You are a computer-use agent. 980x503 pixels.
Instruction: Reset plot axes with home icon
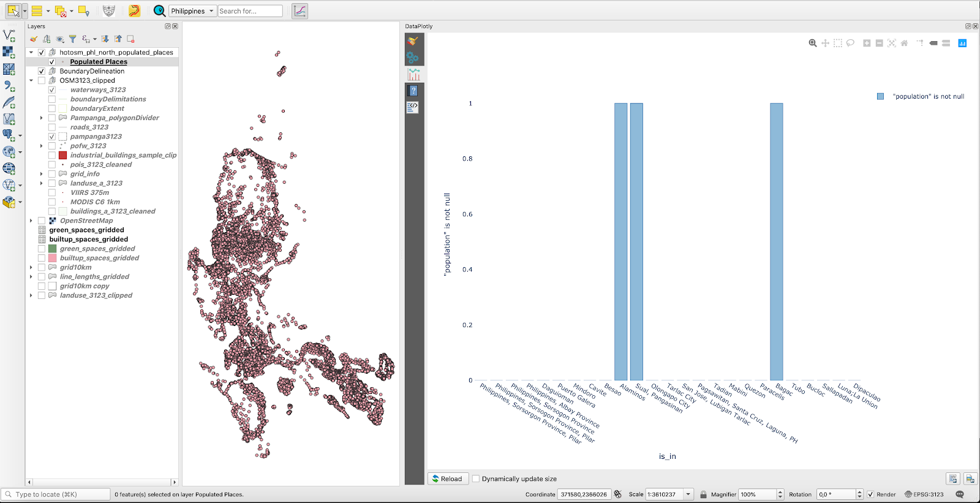[x=904, y=43]
